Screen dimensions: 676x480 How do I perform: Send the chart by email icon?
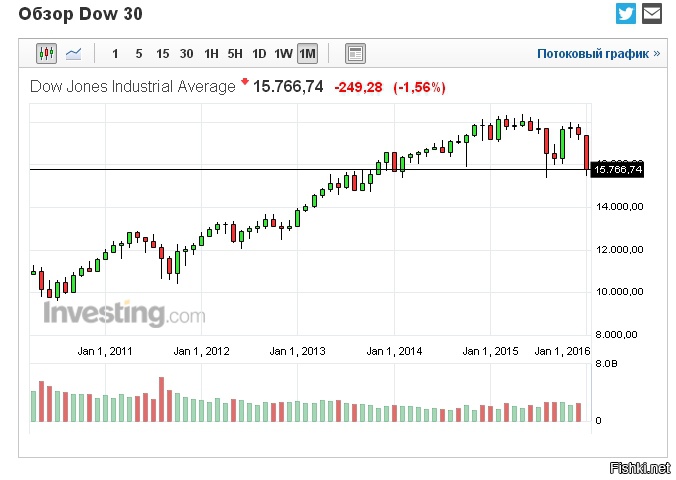[x=652, y=13]
